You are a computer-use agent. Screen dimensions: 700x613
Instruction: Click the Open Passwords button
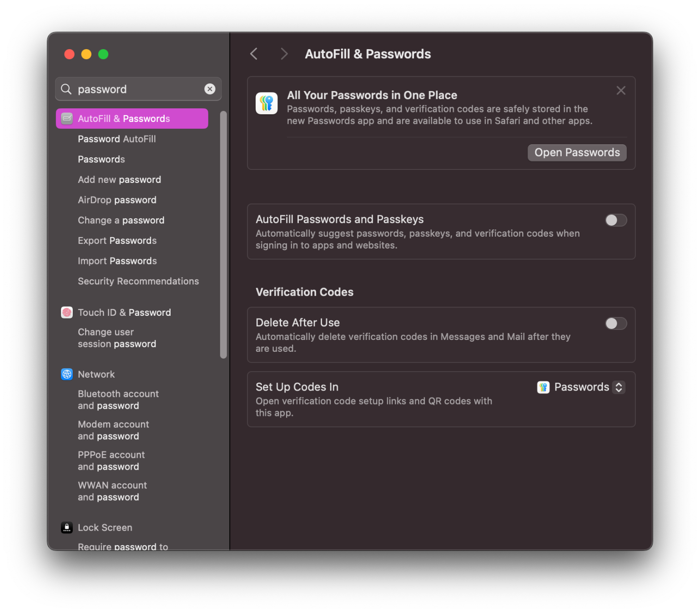coord(577,153)
